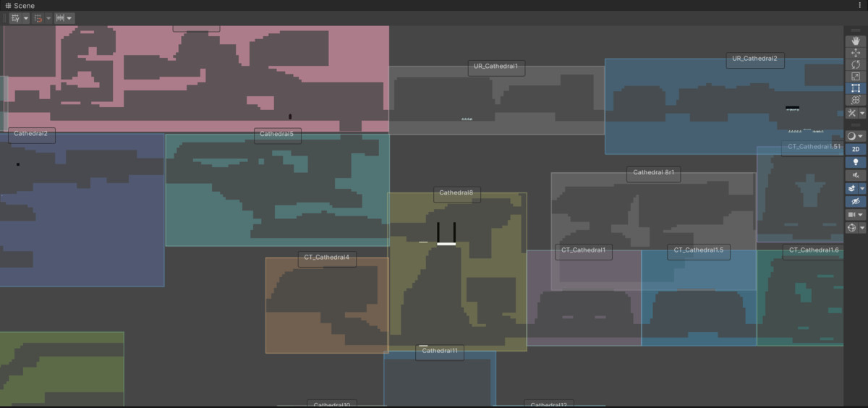This screenshot has width=868, height=408.
Task: Select the UR_Cathedral2 label
Action: 754,59
